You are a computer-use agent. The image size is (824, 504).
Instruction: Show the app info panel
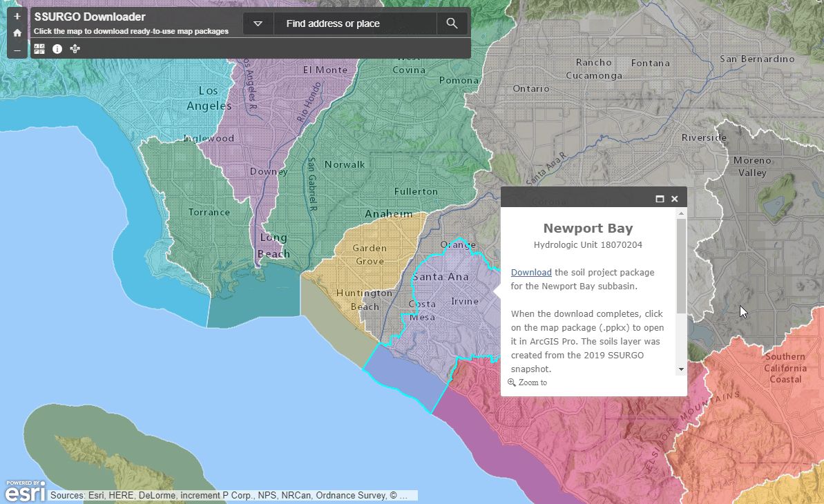click(x=57, y=49)
